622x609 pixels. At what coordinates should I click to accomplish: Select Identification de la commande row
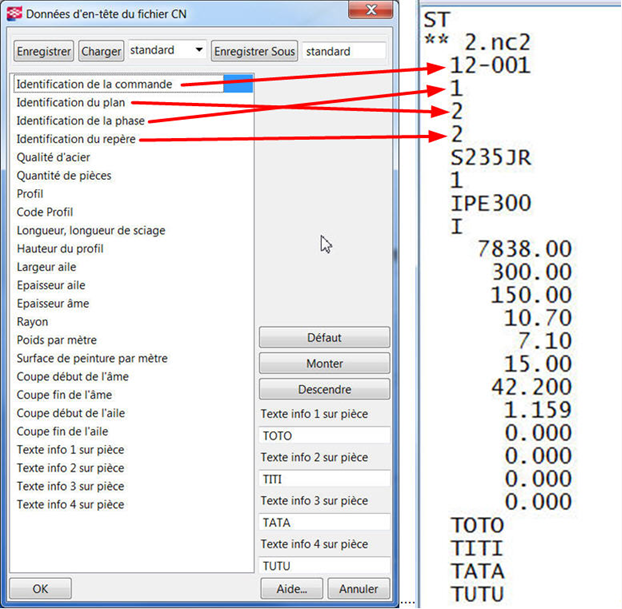133,84
